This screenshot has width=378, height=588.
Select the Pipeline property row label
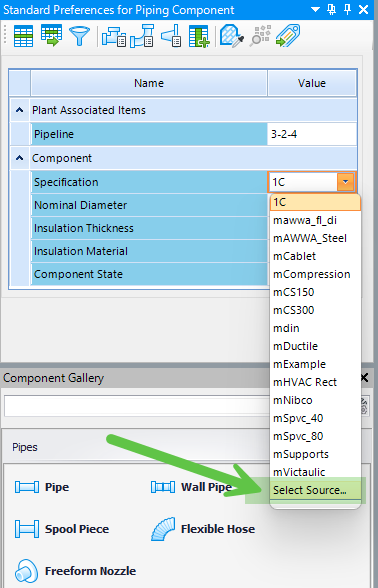(149, 134)
